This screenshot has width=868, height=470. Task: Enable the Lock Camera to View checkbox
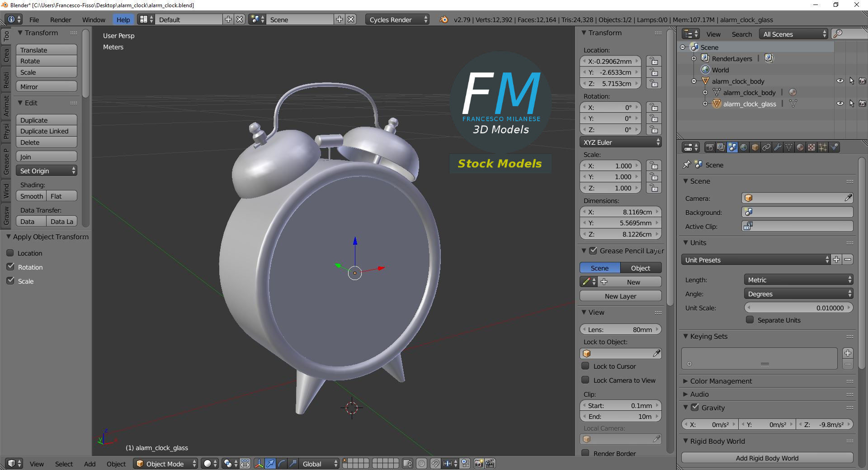pyautogui.click(x=585, y=380)
